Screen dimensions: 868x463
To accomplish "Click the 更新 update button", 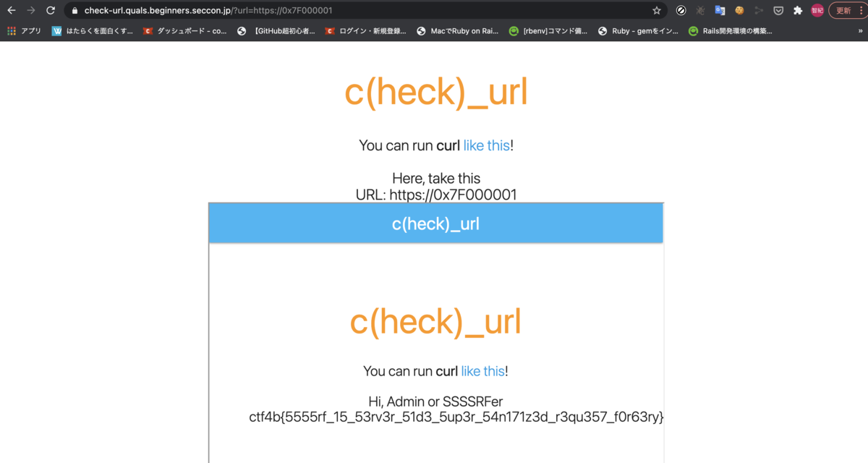I will pos(843,11).
